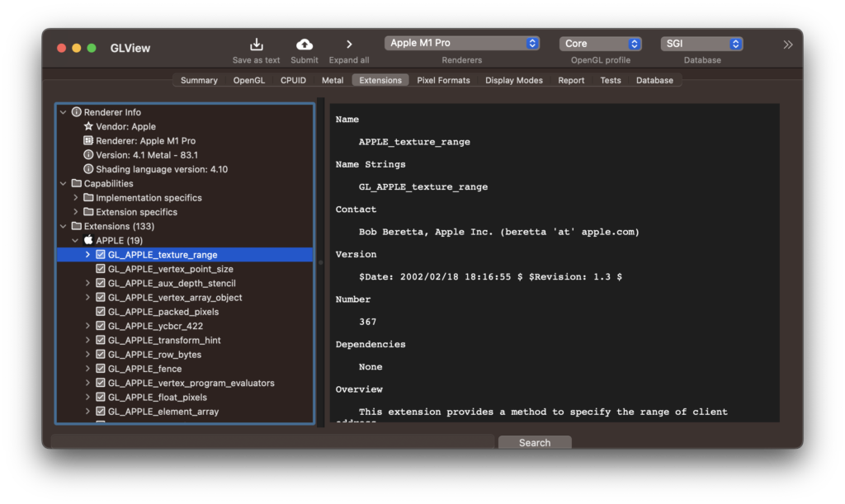Collapse the Renderer Info tree node
The width and height of the screenshot is (845, 504).
click(x=64, y=112)
